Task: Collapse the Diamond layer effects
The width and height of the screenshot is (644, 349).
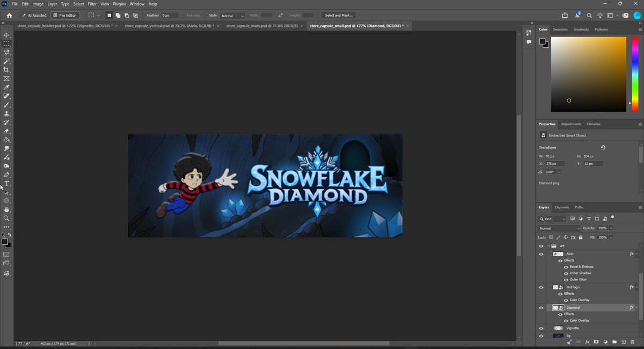Action: point(637,308)
